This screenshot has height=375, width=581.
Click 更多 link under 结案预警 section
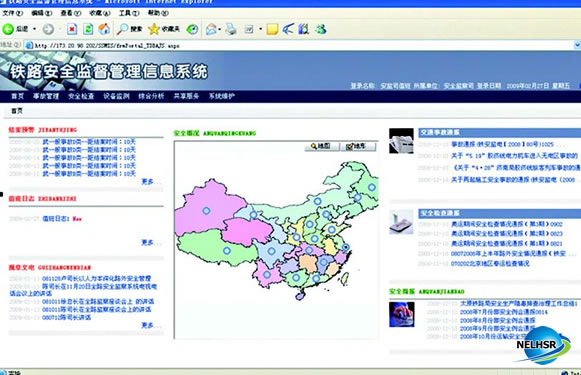pyautogui.click(x=151, y=182)
